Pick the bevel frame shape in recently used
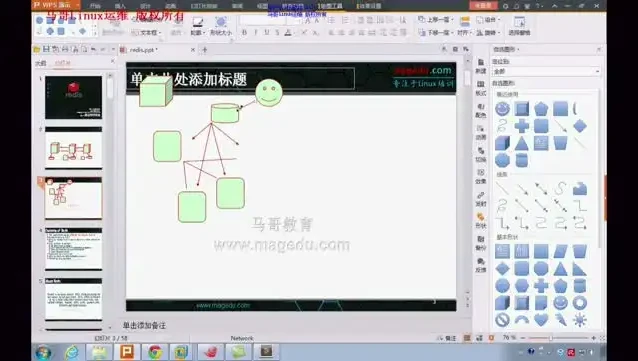This screenshot has width=638, height=361. (x=522, y=109)
